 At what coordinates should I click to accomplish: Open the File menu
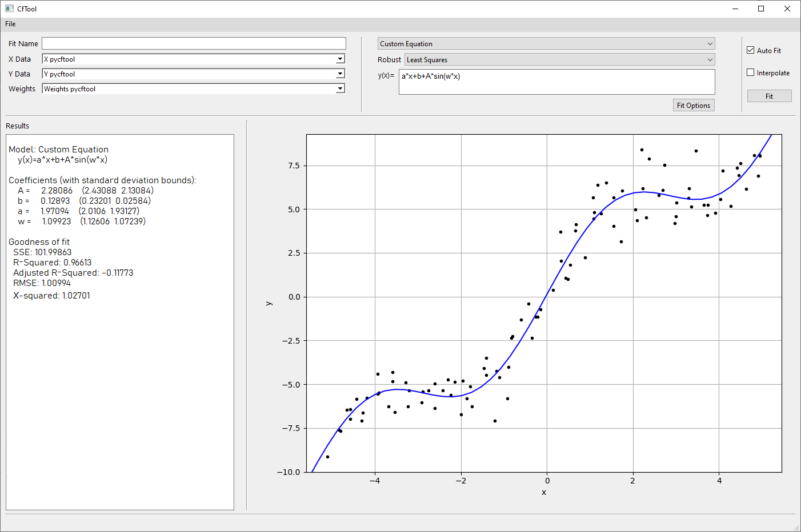(x=10, y=24)
